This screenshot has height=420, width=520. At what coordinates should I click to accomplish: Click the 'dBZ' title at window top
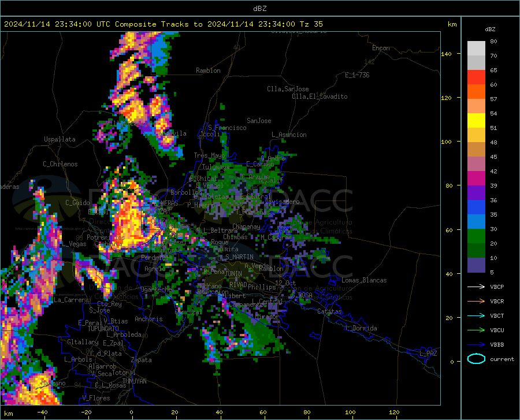(259, 9)
